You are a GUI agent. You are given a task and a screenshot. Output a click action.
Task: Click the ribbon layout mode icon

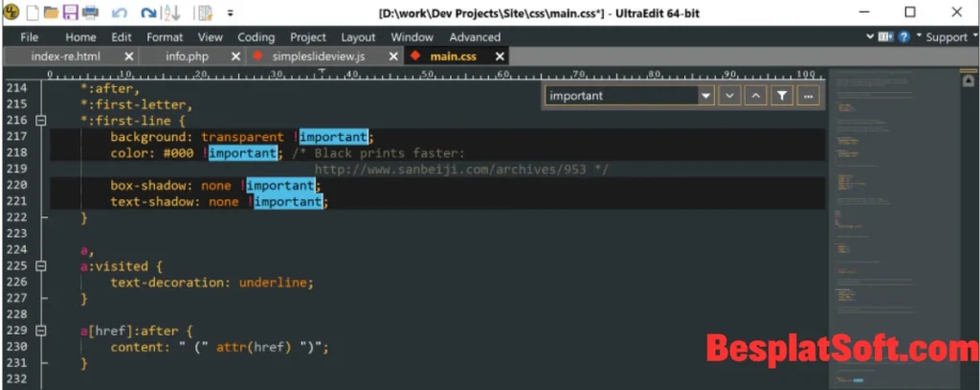pos(886,37)
